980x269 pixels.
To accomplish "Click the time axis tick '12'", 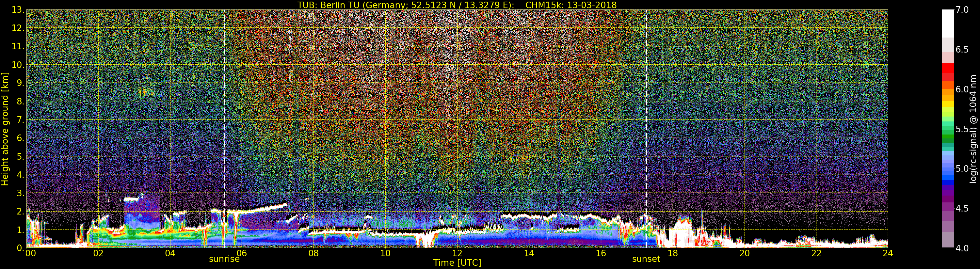I will point(457,253).
